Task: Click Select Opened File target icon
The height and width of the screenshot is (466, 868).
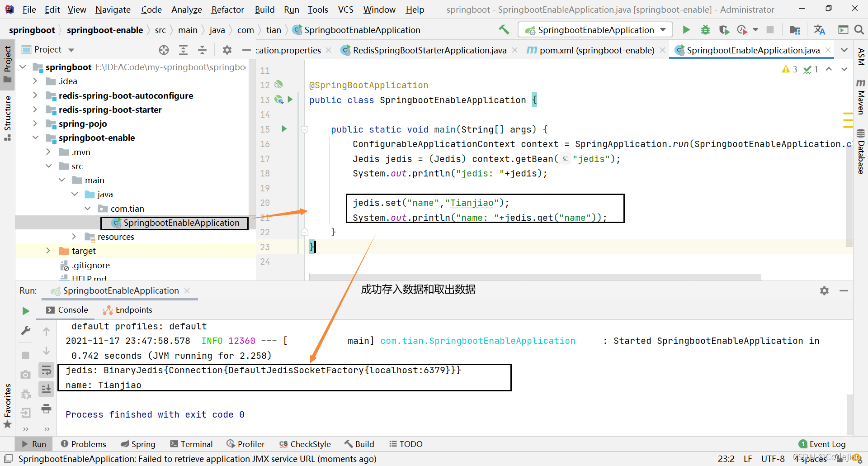Action: (x=164, y=50)
